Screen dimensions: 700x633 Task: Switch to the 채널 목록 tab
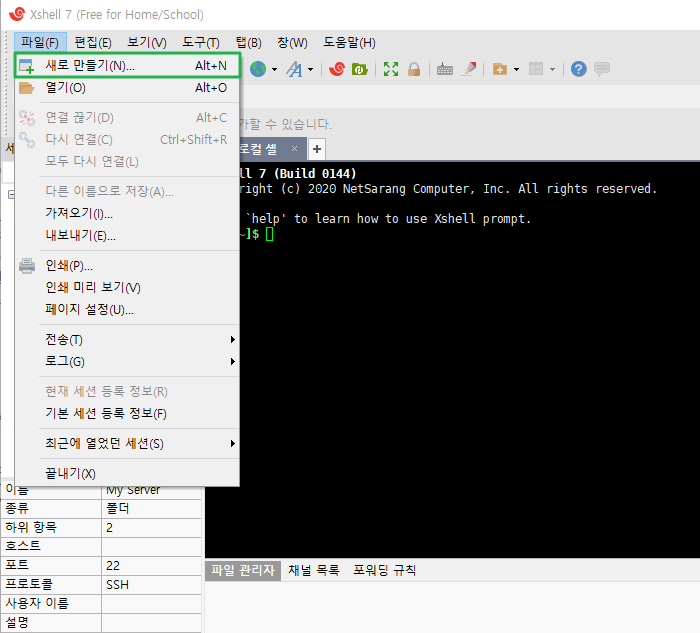click(x=314, y=570)
